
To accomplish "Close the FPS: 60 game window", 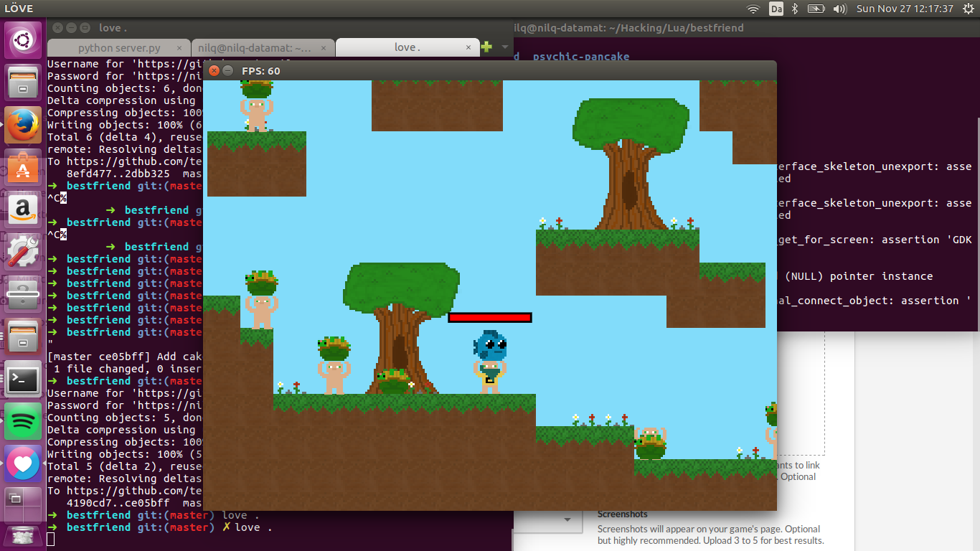I will pyautogui.click(x=214, y=70).
